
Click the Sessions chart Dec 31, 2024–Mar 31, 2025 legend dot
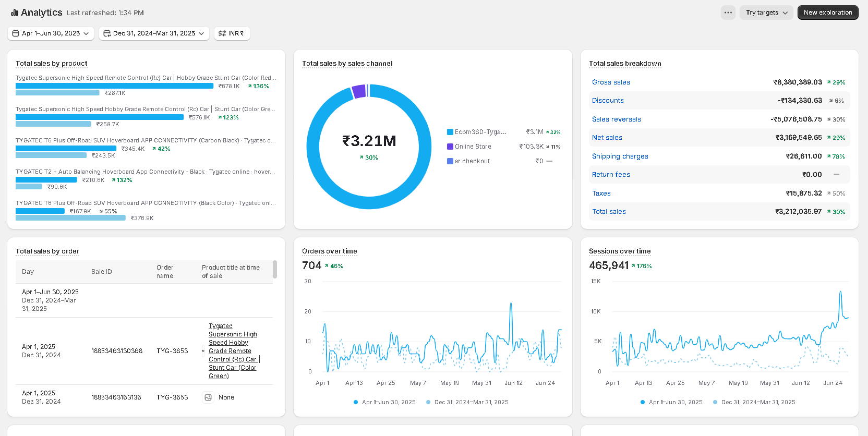click(x=715, y=402)
